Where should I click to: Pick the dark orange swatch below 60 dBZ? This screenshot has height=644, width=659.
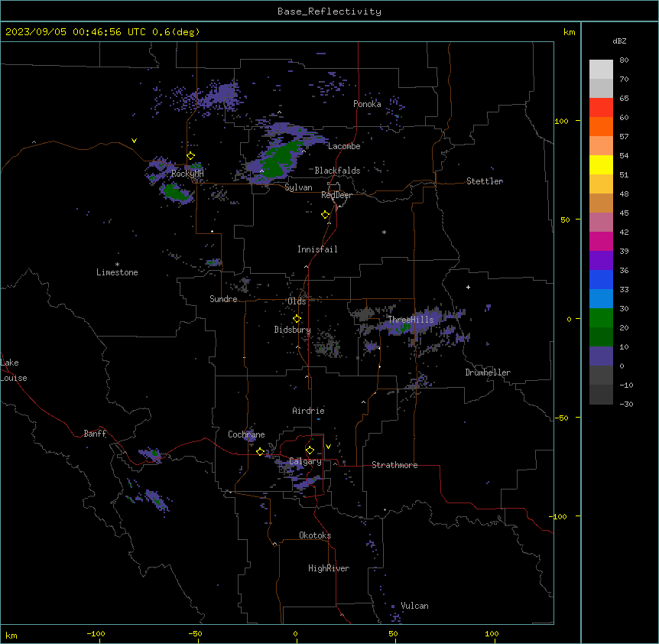(601, 126)
